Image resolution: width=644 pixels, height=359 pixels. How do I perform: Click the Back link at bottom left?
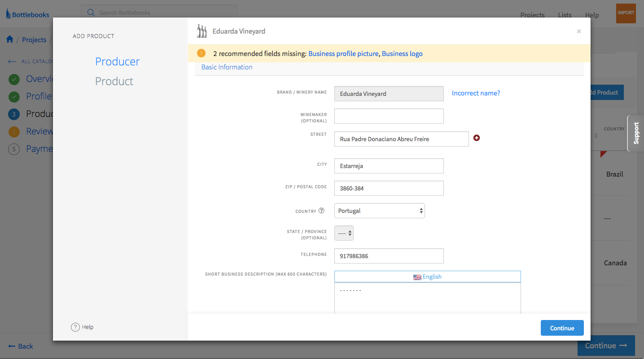(x=21, y=346)
